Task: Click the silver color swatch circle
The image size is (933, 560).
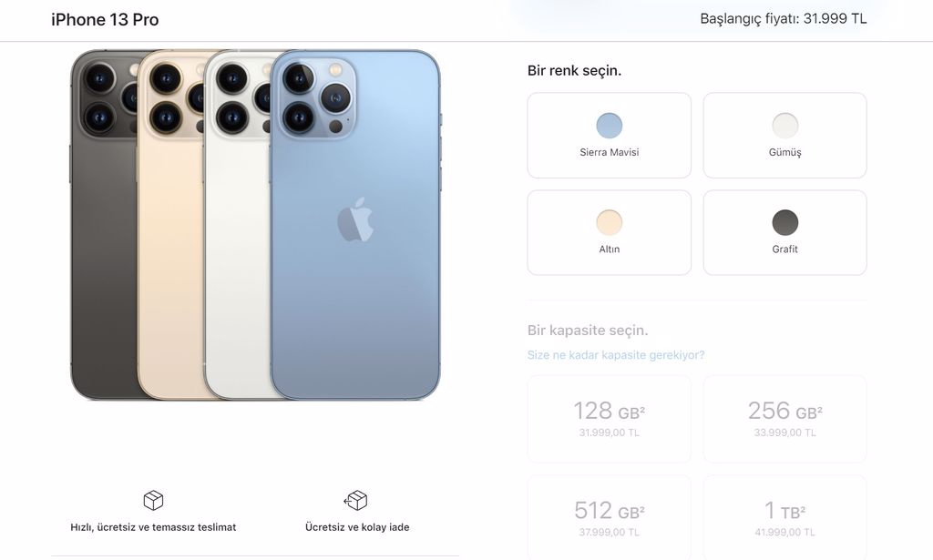Action: [784, 126]
